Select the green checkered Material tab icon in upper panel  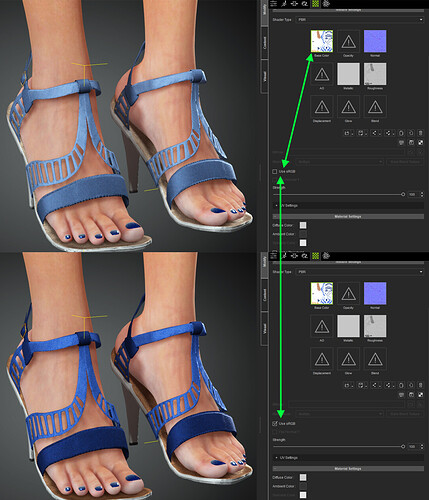[x=315, y=4]
